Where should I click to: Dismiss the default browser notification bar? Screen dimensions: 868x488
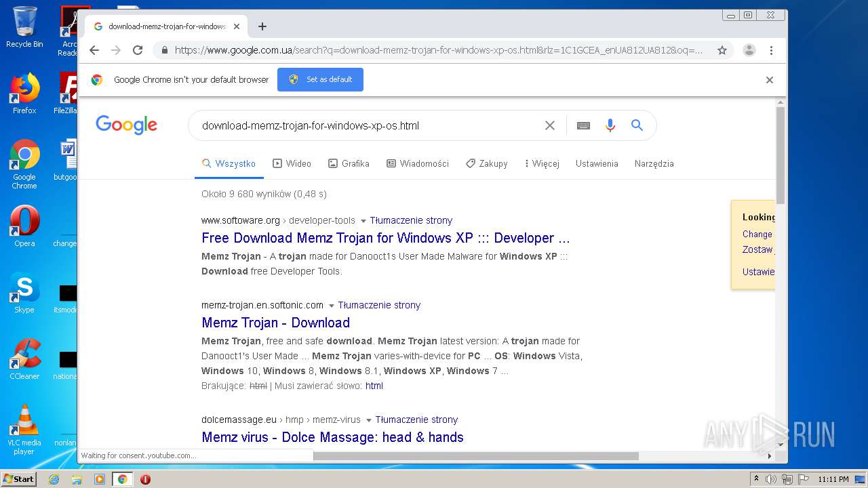click(x=770, y=80)
